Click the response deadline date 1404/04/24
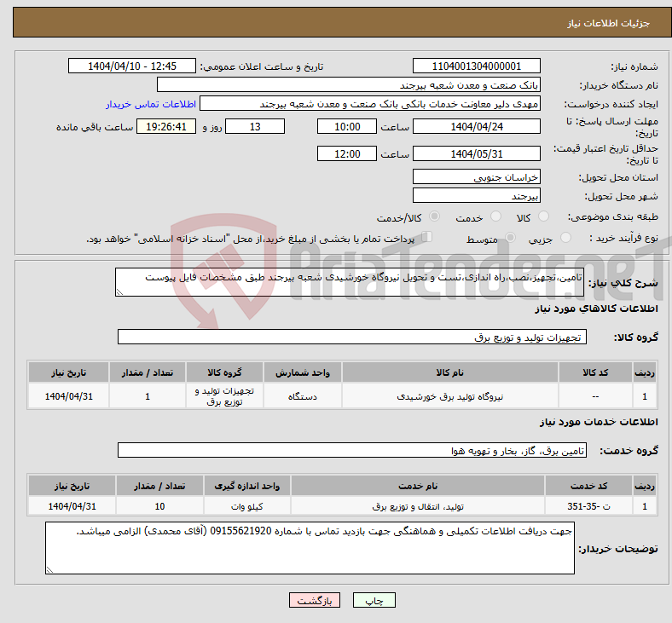The width and height of the screenshot is (672, 623). [x=476, y=127]
